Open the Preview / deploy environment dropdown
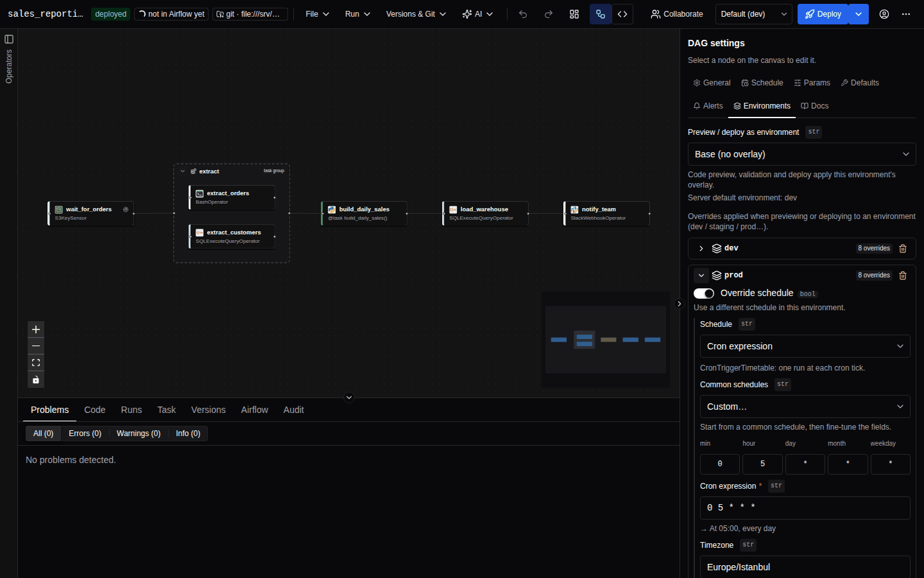The image size is (924, 578). (x=802, y=154)
